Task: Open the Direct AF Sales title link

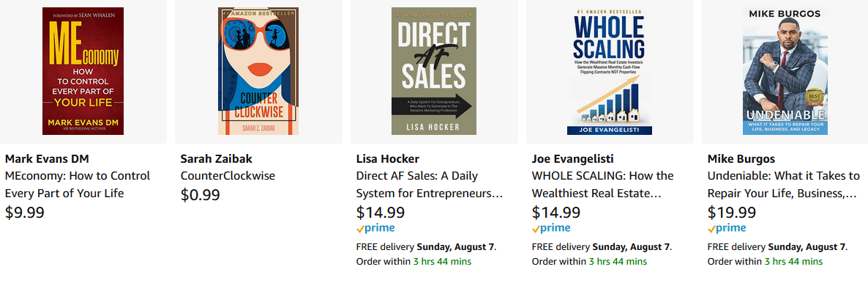Action: coord(429,185)
